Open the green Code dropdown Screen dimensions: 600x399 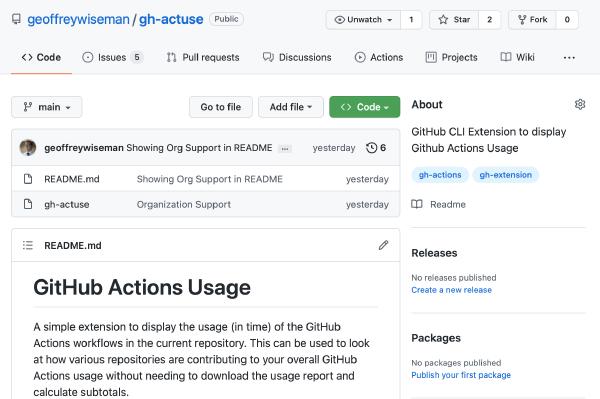click(365, 107)
